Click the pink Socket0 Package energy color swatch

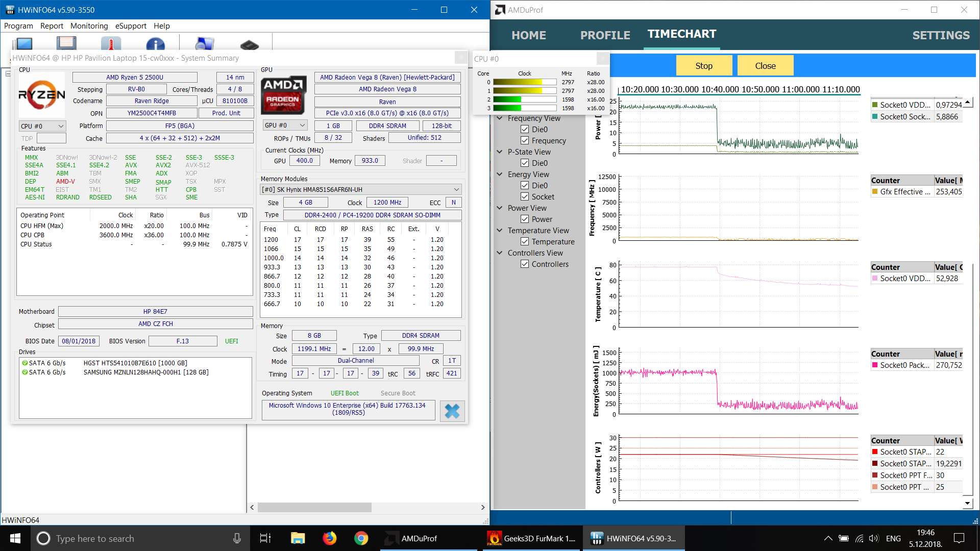point(875,365)
